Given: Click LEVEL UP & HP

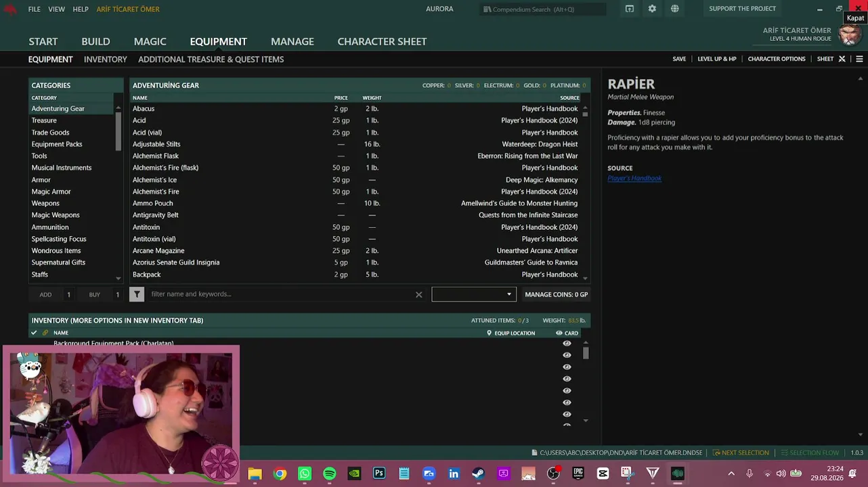Looking at the screenshot, I should click(x=717, y=59).
